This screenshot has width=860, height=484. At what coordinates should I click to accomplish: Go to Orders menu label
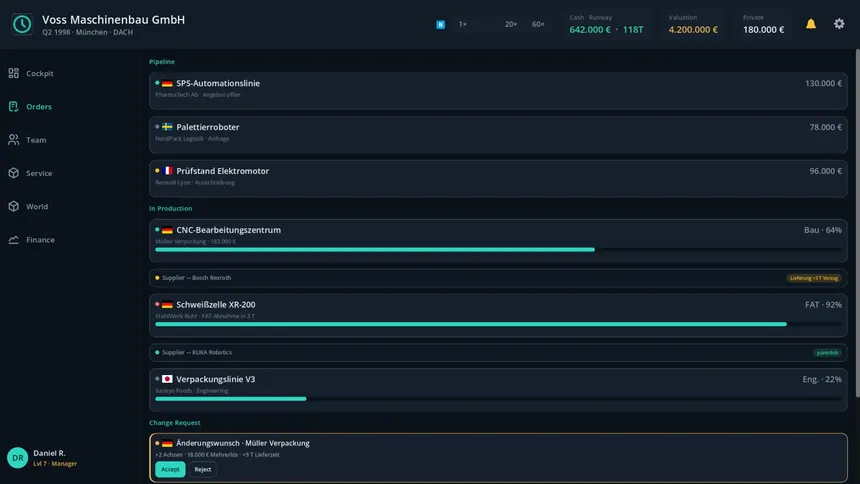(x=39, y=106)
